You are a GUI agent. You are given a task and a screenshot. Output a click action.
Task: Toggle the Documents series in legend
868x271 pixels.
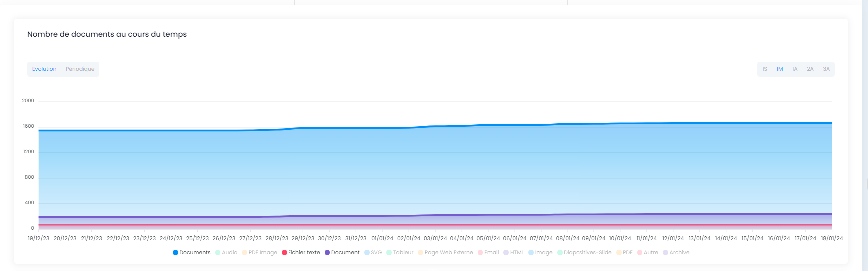pos(192,253)
